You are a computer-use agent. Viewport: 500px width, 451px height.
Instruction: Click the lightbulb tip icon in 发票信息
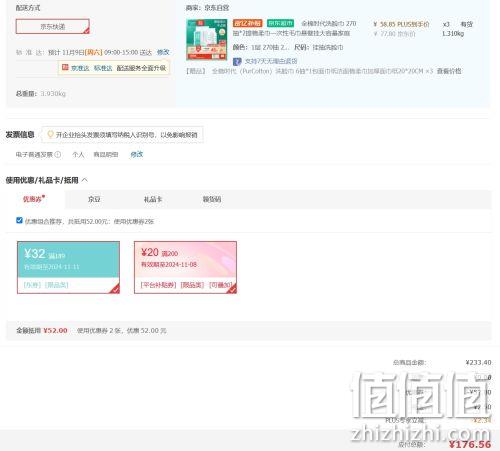pos(50,134)
